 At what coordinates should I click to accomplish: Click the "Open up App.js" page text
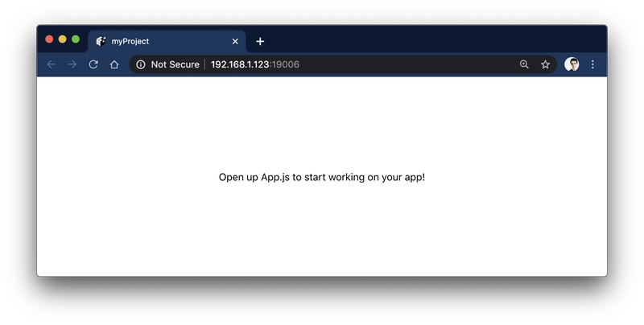(321, 177)
